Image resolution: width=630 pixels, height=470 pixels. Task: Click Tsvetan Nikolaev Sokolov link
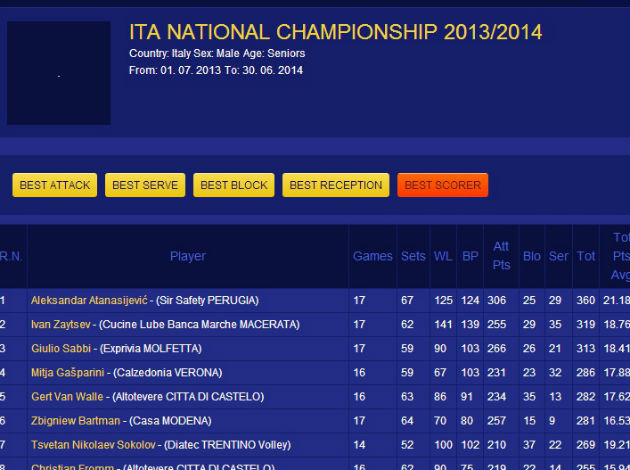click(93, 444)
